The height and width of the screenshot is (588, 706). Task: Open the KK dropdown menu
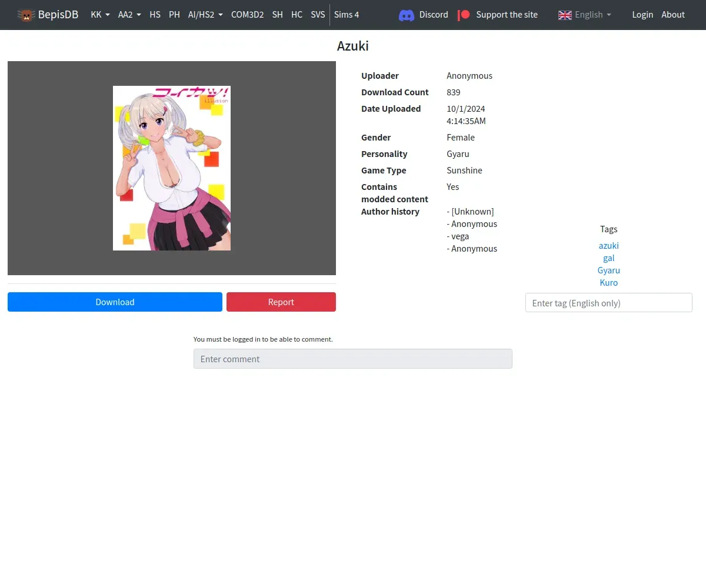[100, 15]
